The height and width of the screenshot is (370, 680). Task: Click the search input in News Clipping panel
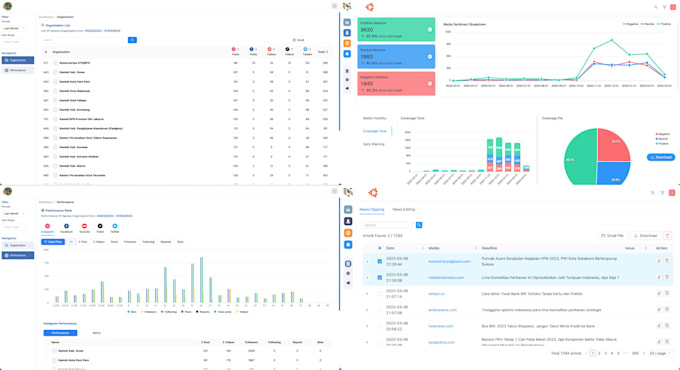click(388, 225)
